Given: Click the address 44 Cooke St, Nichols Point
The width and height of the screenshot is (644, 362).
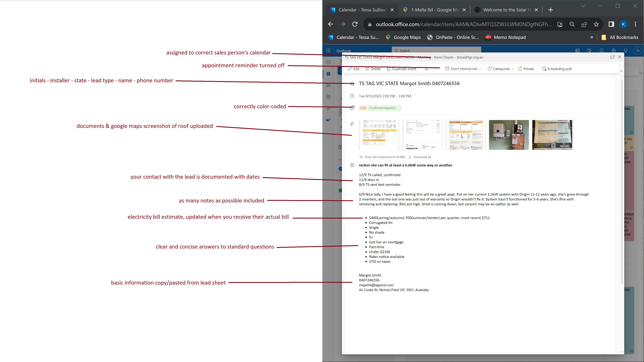Looking at the screenshot, I should (393, 290).
